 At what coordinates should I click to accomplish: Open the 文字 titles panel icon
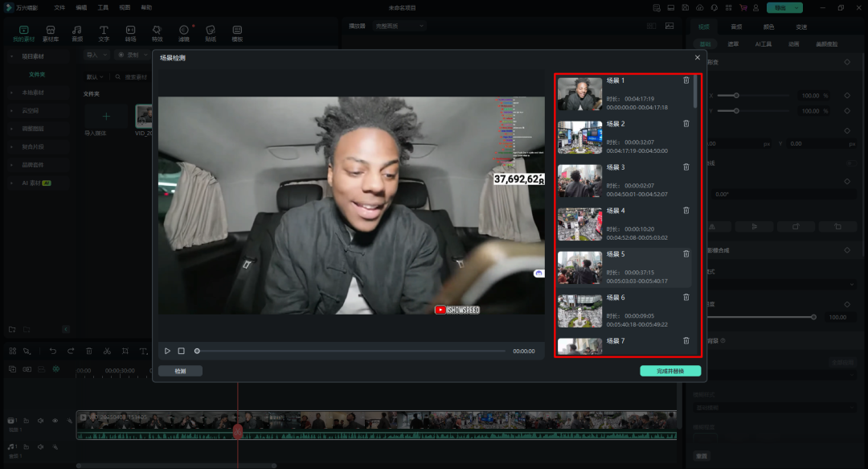(x=104, y=33)
